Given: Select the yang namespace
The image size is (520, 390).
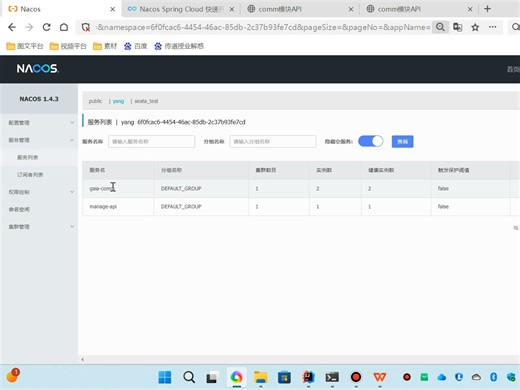Looking at the screenshot, I should pyautogui.click(x=118, y=101).
